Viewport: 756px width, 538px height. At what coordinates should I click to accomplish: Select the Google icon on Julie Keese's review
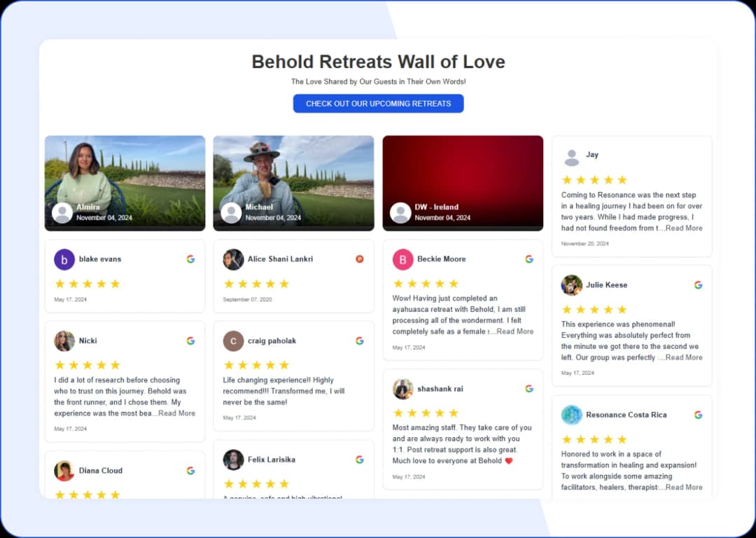pyautogui.click(x=697, y=285)
